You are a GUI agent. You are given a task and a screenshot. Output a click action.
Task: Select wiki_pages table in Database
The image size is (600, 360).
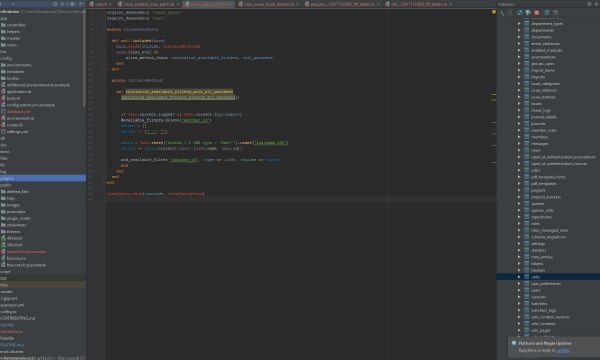point(540,330)
